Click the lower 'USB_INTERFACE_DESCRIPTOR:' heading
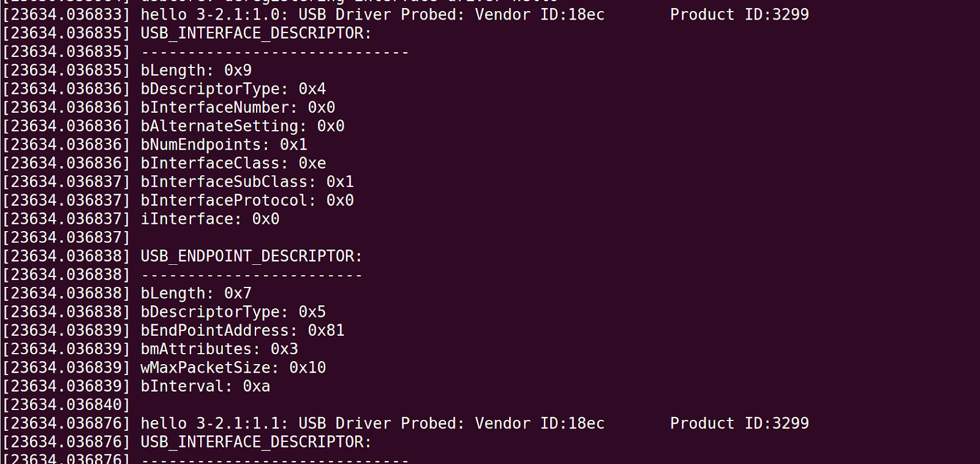The height and width of the screenshot is (464, 980). point(256,442)
